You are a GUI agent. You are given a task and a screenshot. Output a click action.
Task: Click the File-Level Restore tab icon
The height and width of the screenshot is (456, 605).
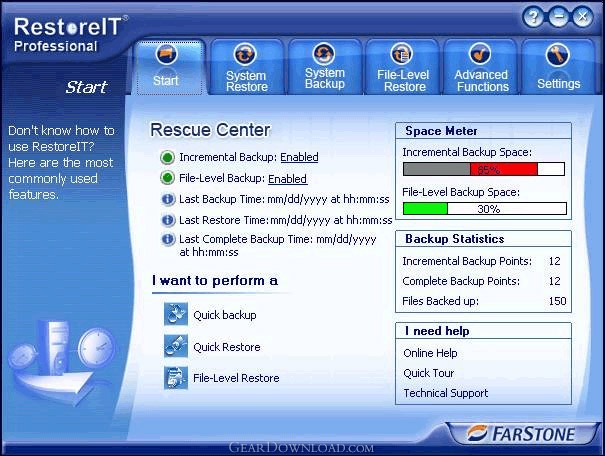point(402,54)
